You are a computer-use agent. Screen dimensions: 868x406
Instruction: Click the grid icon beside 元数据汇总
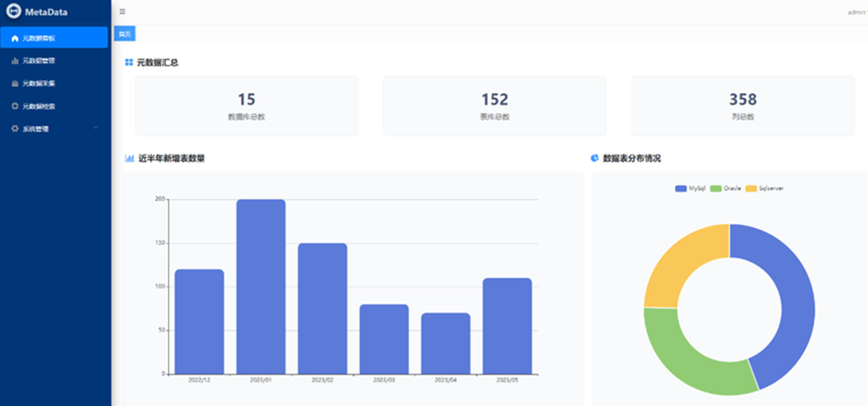click(x=128, y=63)
